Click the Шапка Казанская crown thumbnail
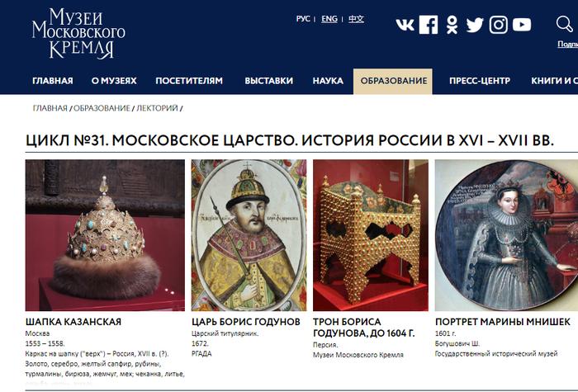The width and height of the screenshot is (578, 392). [105, 235]
